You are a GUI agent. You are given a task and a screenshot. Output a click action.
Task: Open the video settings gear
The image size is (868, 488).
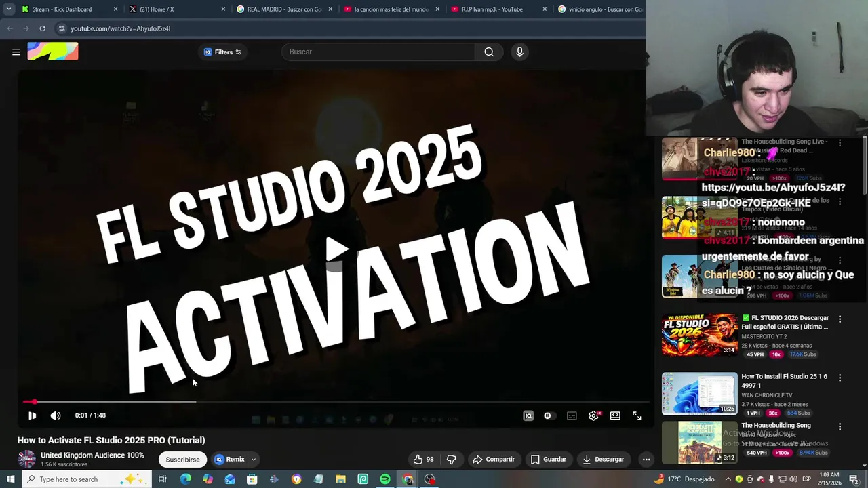pyautogui.click(x=593, y=415)
